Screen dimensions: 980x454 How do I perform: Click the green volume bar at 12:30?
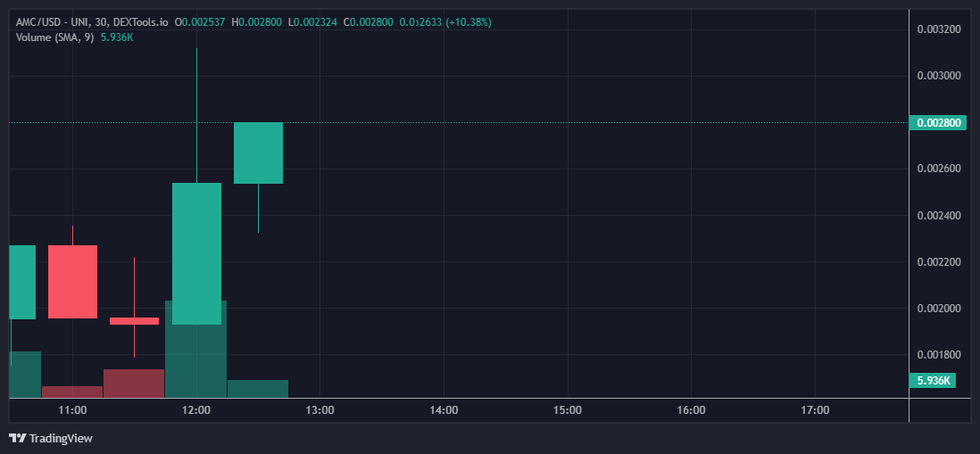258,388
